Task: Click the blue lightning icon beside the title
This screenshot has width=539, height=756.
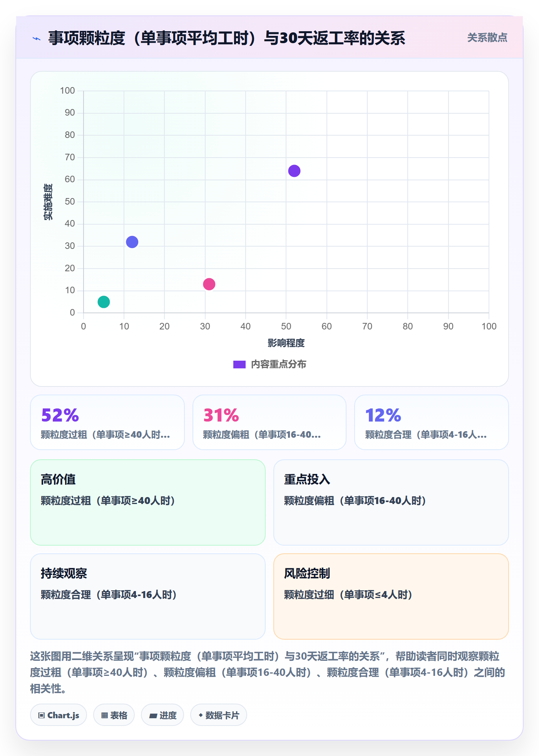Action: pos(37,39)
